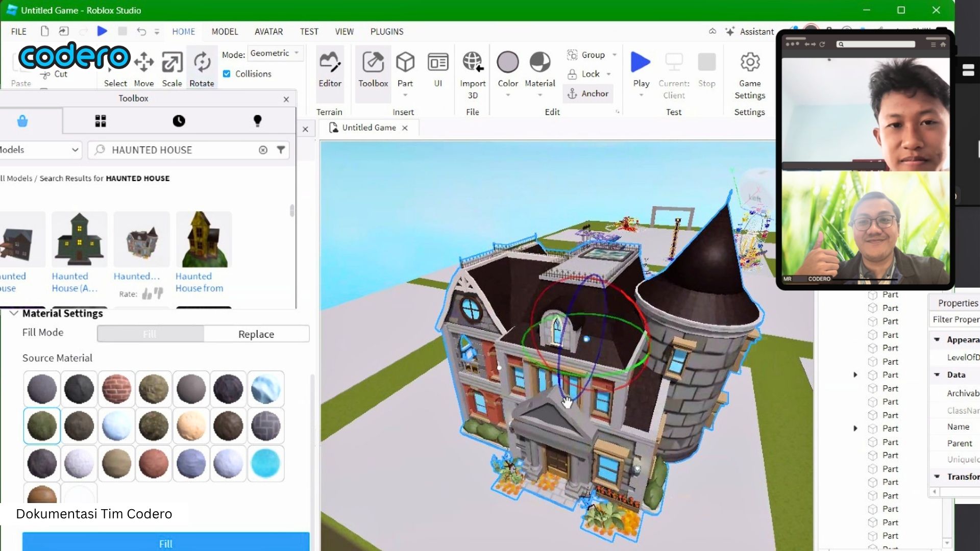Click the yellow haunted house thumbnail
The image size is (980, 551).
coord(204,239)
